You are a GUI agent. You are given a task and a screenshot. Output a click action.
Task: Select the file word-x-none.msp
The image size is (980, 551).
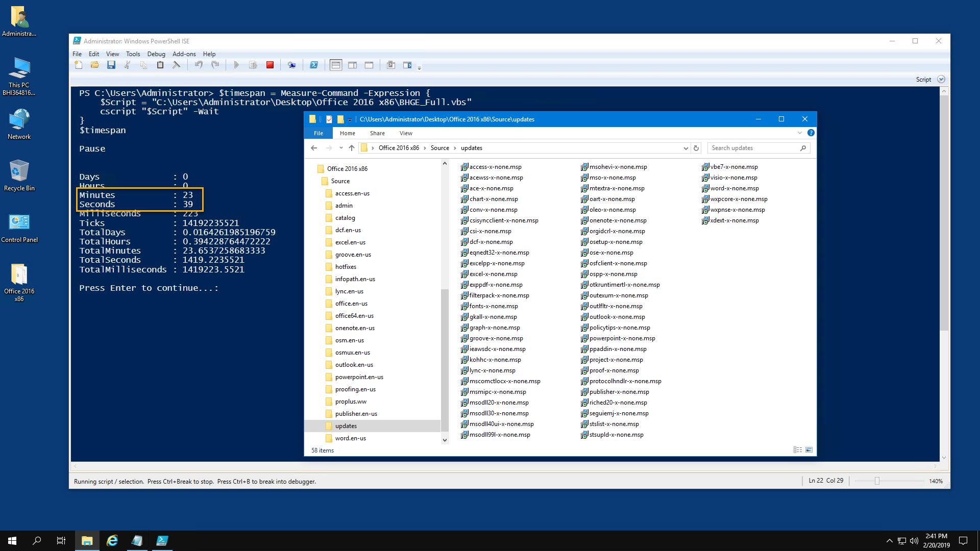coord(730,188)
